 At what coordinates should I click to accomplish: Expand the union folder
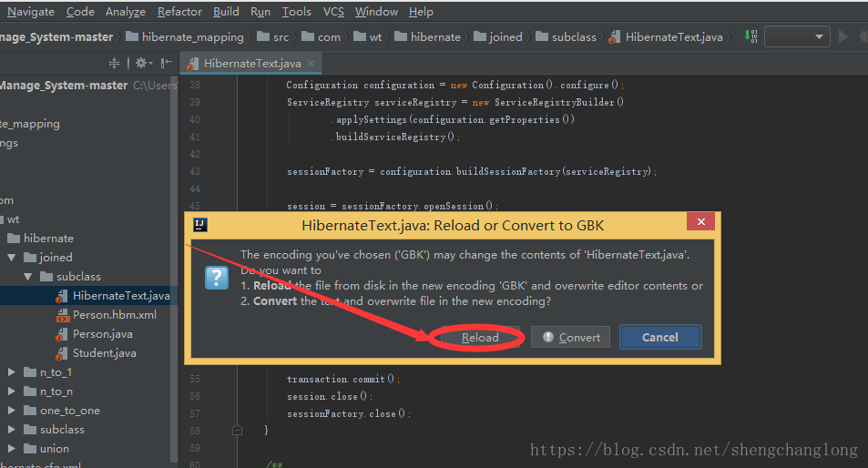[12, 449]
